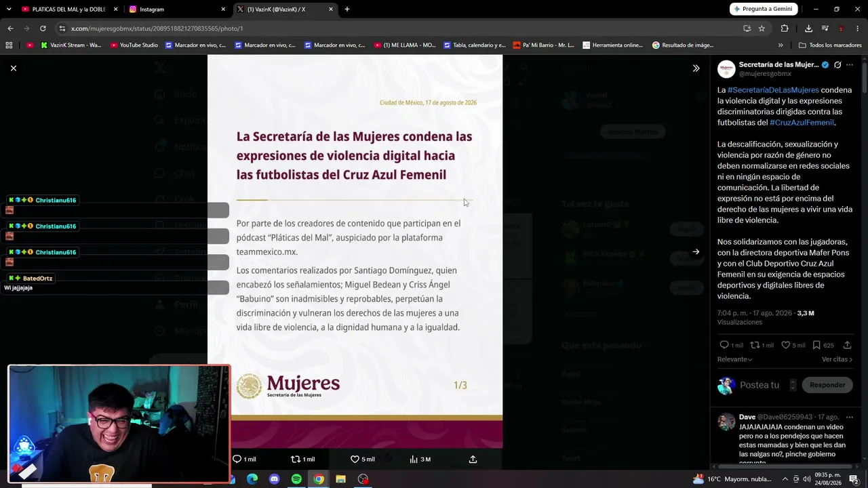Open the media controls icon in the toolbar
This screenshot has width=868, height=488.
click(x=825, y=28)
